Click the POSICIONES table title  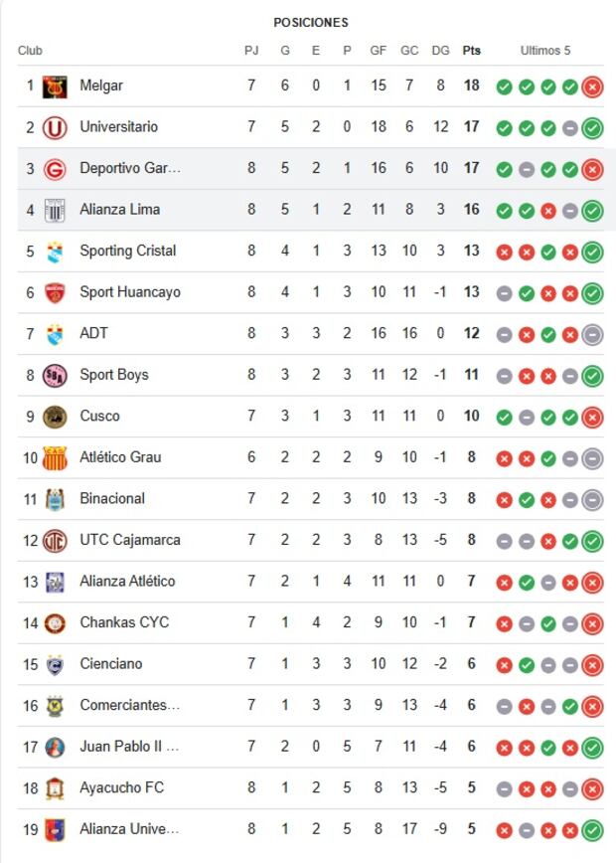[x=311, y=22]
